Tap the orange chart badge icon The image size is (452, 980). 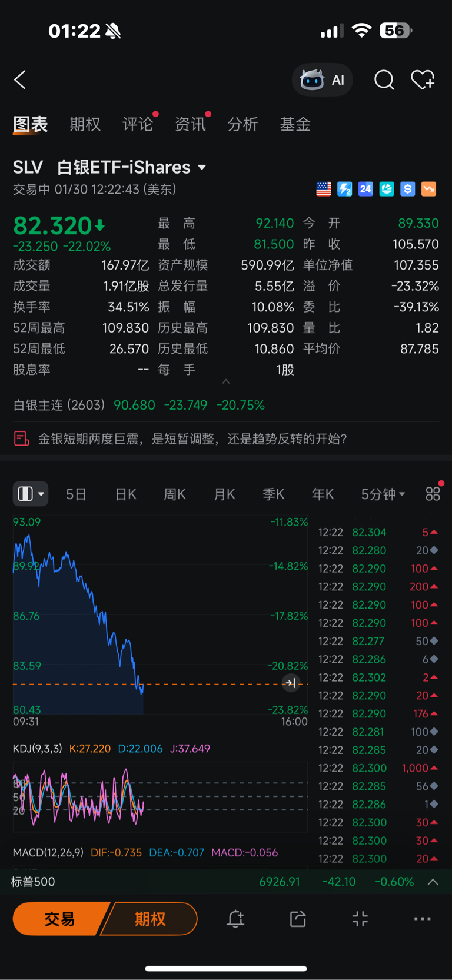428,189
